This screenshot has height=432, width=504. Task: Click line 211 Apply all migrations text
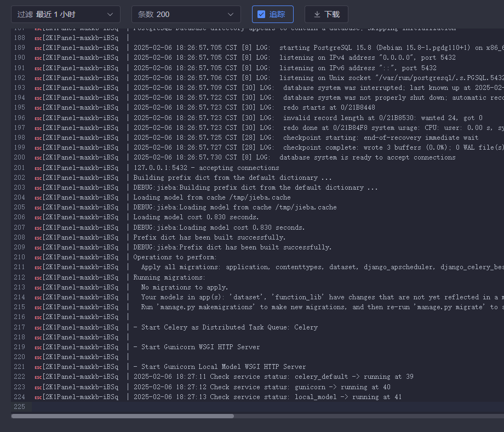click(x=322, y=268)
